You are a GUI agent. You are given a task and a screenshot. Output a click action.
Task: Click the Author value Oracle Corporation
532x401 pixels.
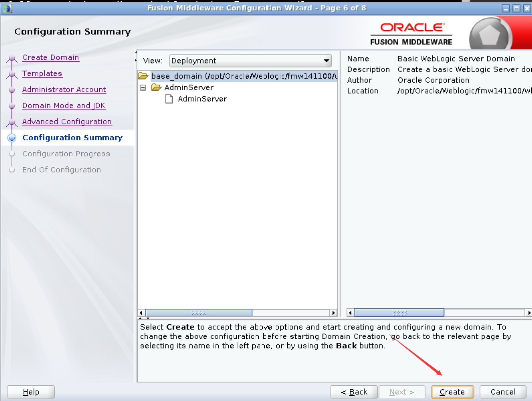(433, 80)
